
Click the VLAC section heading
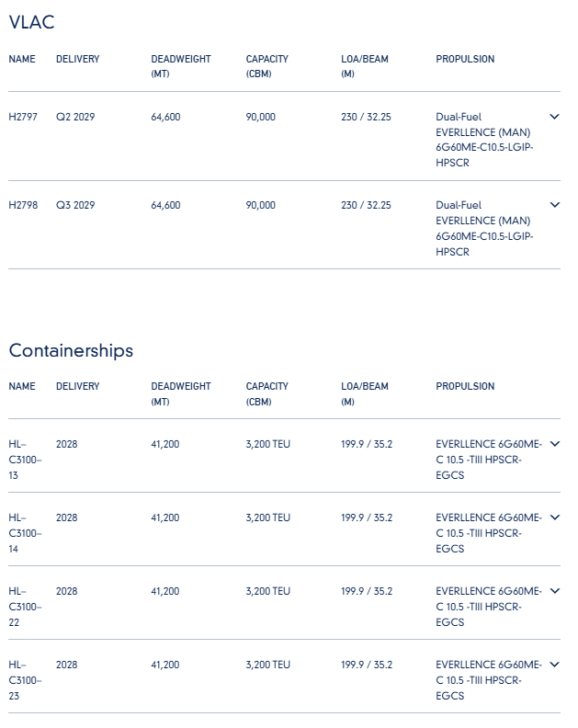[31, 22]
